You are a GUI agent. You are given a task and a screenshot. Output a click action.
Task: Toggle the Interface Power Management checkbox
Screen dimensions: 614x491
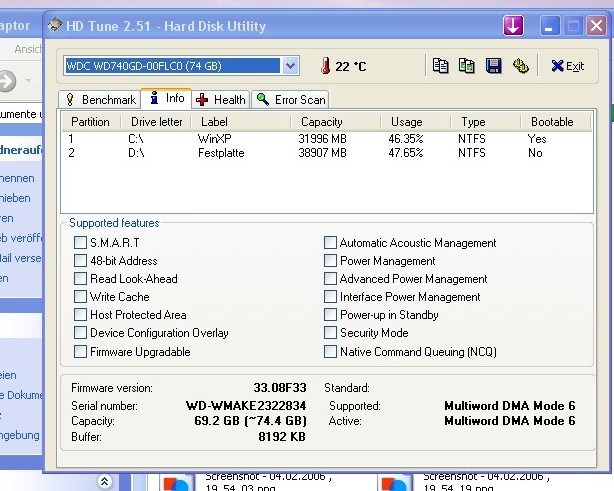coord(330,296)
